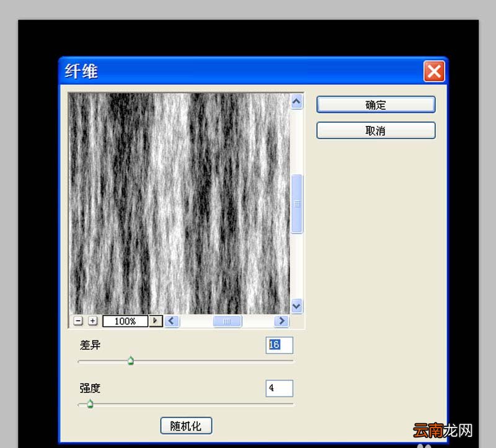
Task: Click the zoom in plus icon
Action: (92, 321)
